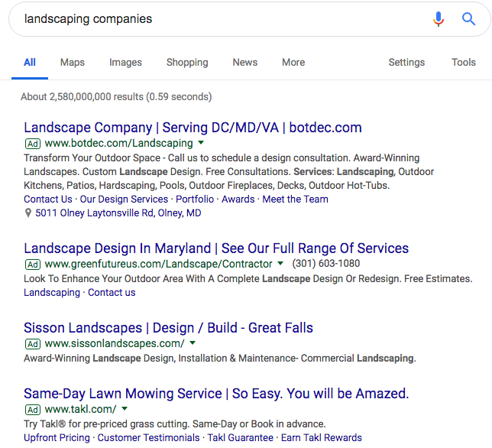This screenshot has height=448, width=492.
Task: Click the 'Transform Your Outdoor Space' description text
Action: pos(228,171)
